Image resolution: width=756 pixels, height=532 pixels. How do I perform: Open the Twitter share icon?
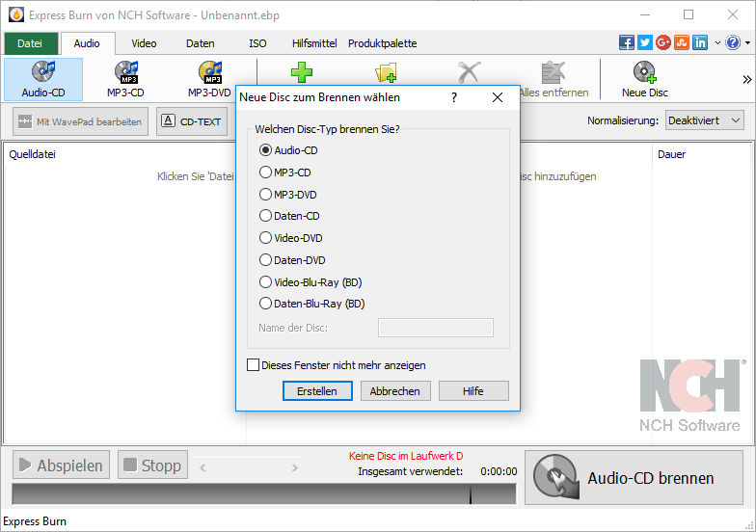point(644,42)
